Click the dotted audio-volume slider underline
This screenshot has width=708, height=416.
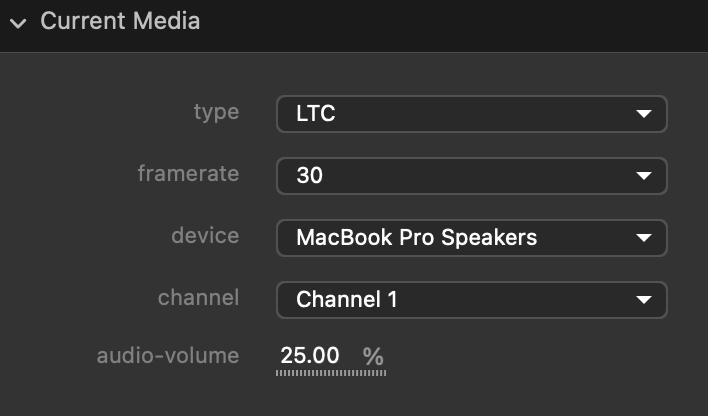[331, 372]
